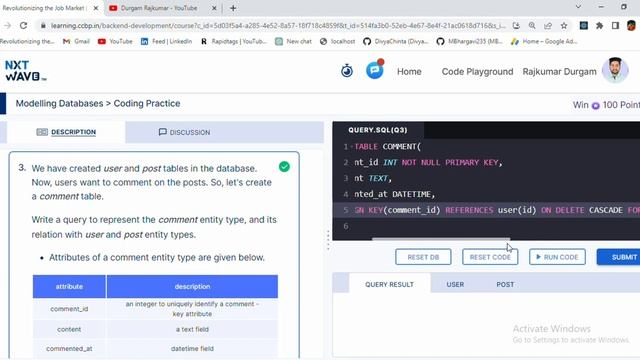Open the Extensions puzzle icon
Screen dimensions: 640x360
point(599,25)
